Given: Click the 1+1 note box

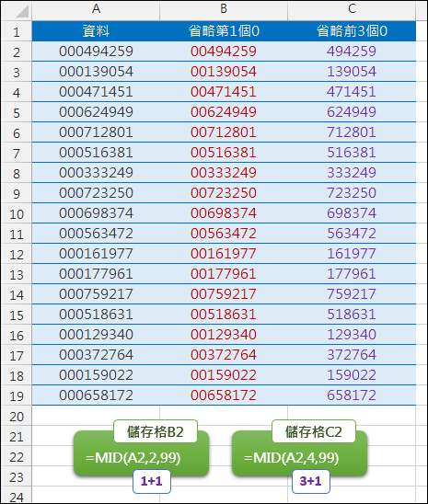Looking at the screenshot, I should 152,481.
